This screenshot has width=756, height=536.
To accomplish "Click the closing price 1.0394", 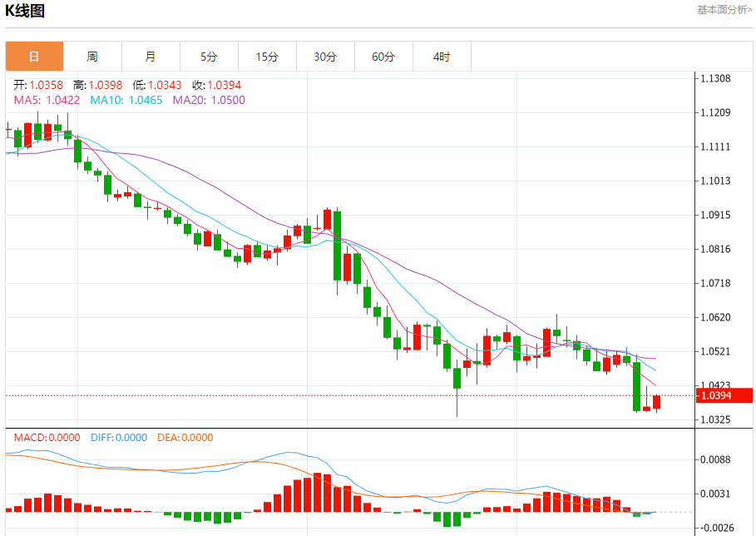I will click(x=225, y=86).
